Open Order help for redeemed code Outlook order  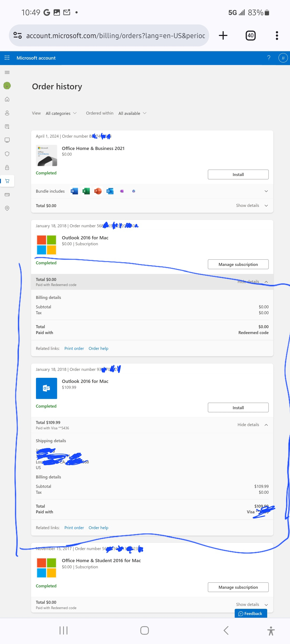(x=98, y=348)
